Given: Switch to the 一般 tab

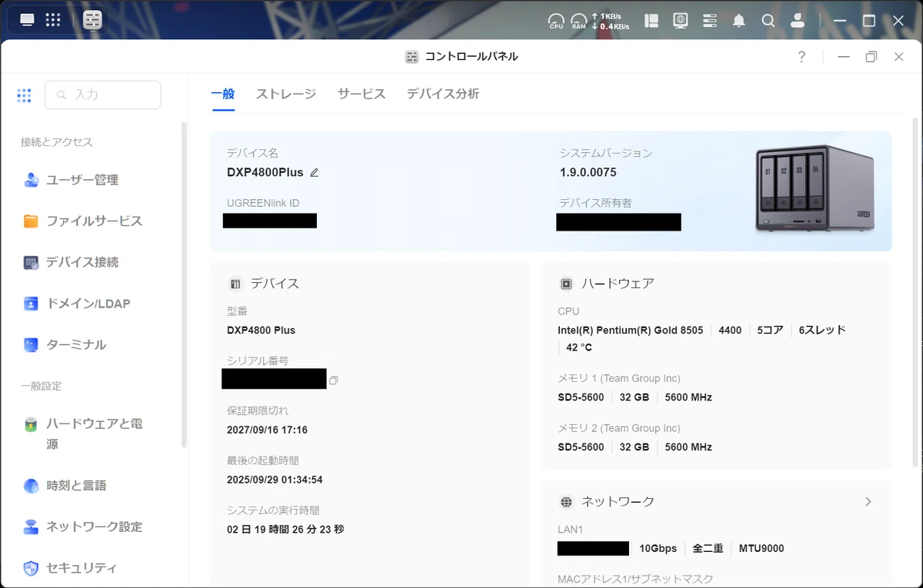Looking at the screenshot, I should tap(222, 94).
